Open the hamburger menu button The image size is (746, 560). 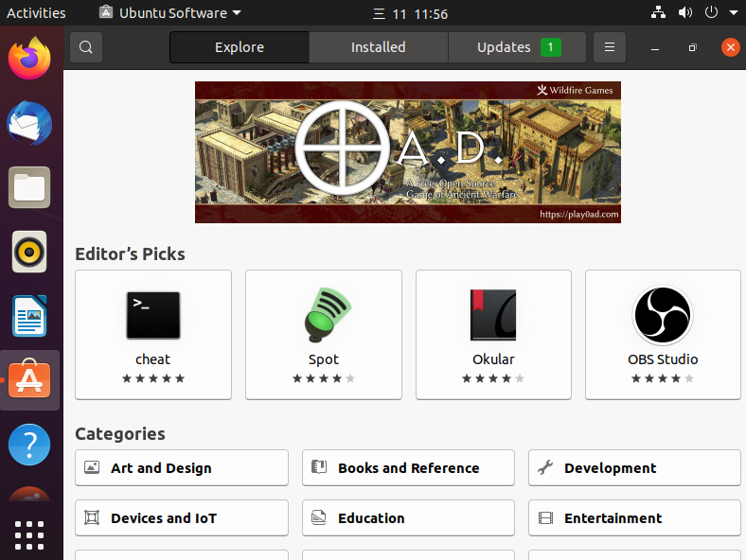610,47
